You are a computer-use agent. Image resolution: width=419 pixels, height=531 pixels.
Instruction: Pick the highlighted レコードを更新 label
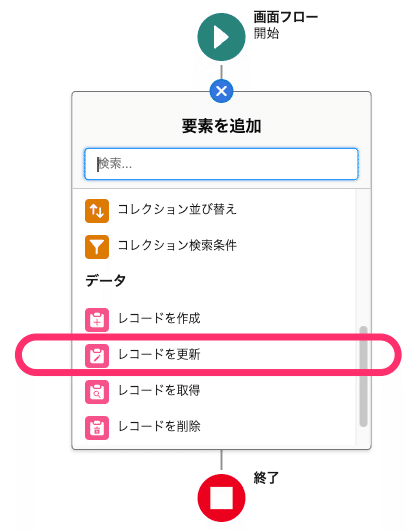159,354
